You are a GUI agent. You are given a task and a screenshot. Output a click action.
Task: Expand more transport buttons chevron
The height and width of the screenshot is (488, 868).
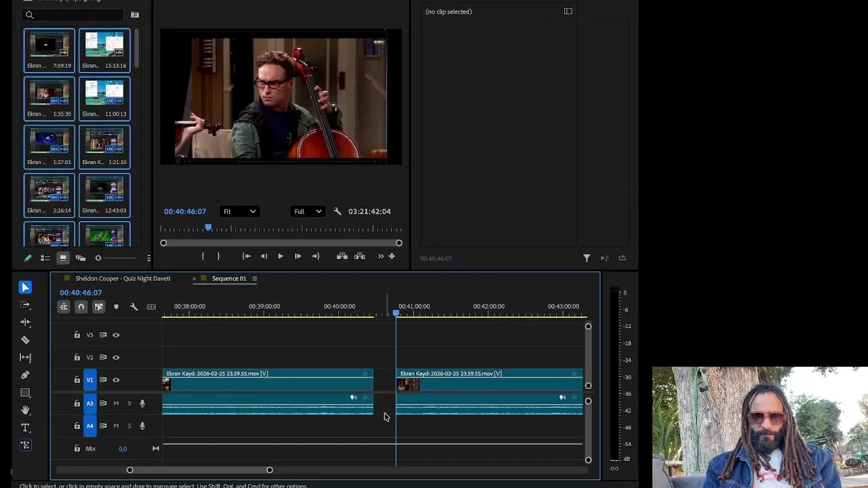(x=380, y=256)
